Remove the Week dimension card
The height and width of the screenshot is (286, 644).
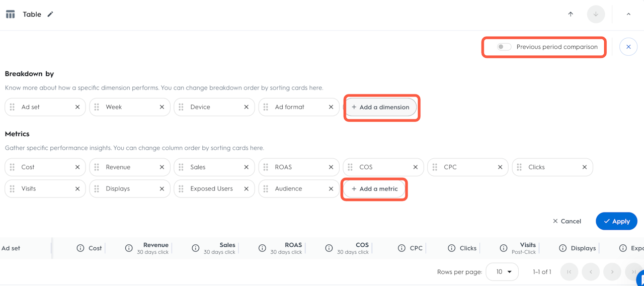pos(162,107)
